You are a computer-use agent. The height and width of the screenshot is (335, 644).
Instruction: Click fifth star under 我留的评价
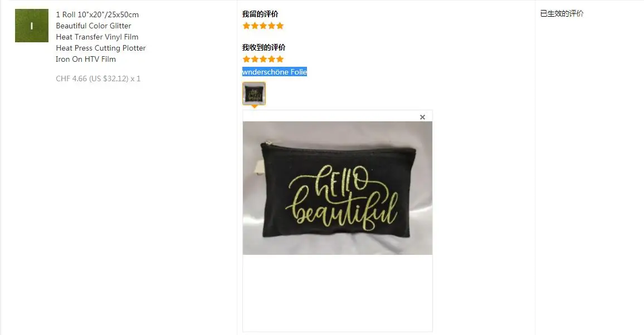280,26
